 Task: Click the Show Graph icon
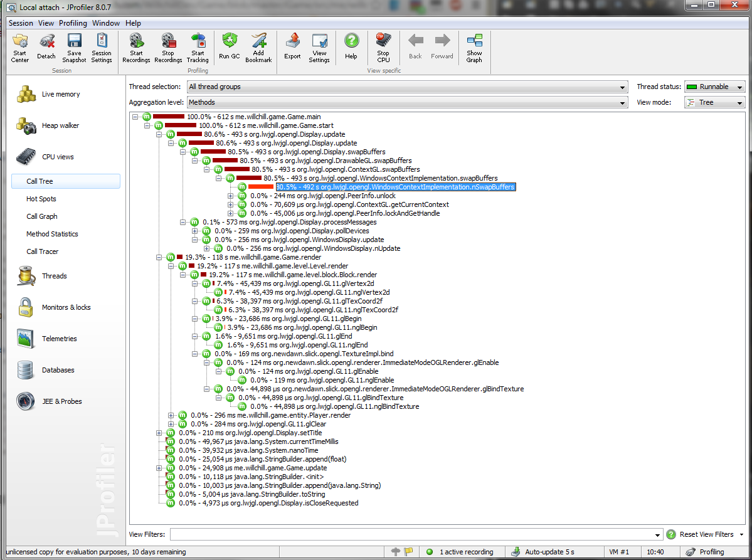tap(474, 48)
